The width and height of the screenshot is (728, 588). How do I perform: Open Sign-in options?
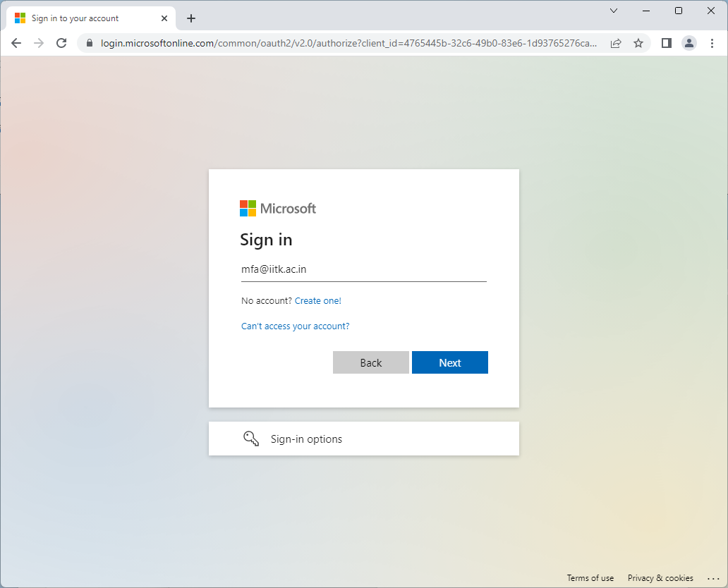click(x=363, y=439)
